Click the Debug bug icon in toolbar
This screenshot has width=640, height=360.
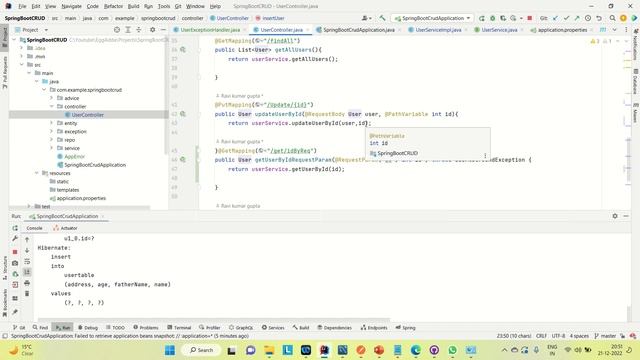coord(492,18)
